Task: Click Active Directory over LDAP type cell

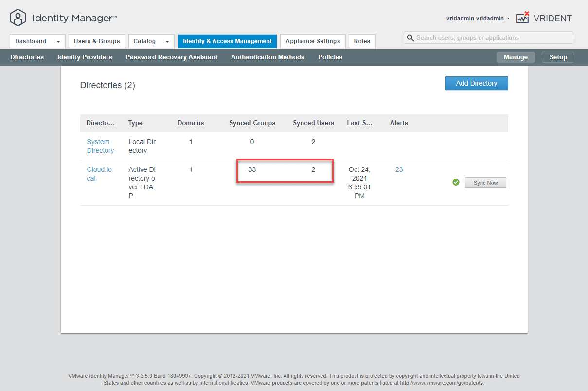Action: coord(142,183)
